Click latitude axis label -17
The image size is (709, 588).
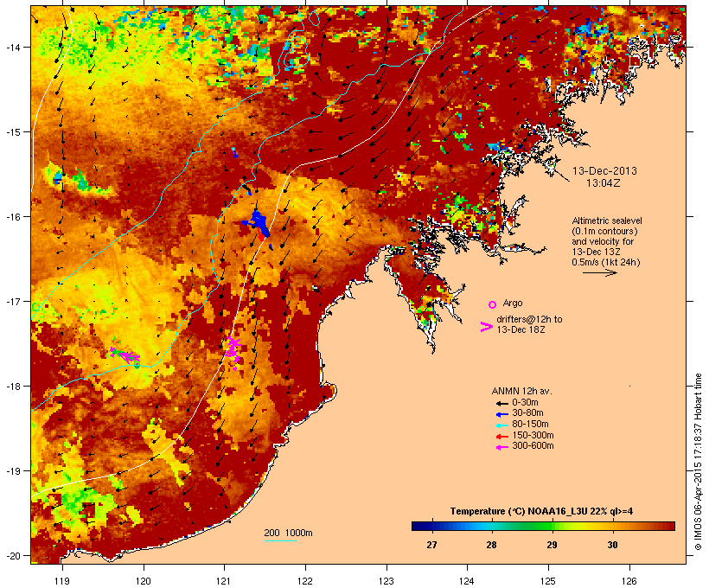pyautogui.click(x=12, y=301)
